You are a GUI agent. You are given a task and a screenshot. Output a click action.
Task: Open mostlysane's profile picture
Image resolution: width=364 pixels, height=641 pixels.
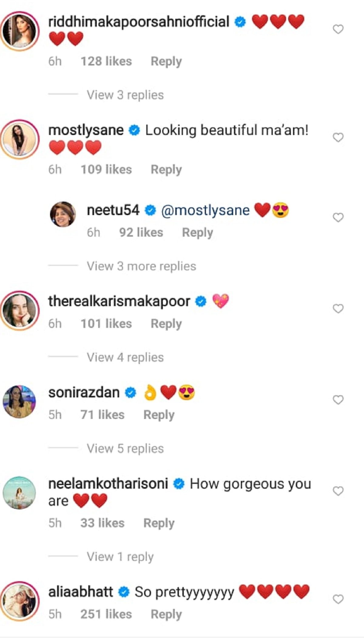tap(20, 140)
